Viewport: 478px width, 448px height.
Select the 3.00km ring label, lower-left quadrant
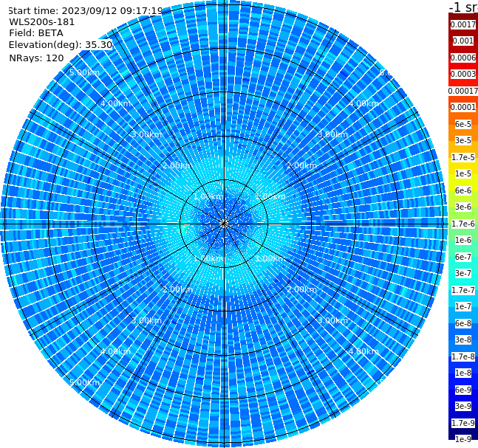click(x=146, y=320)
